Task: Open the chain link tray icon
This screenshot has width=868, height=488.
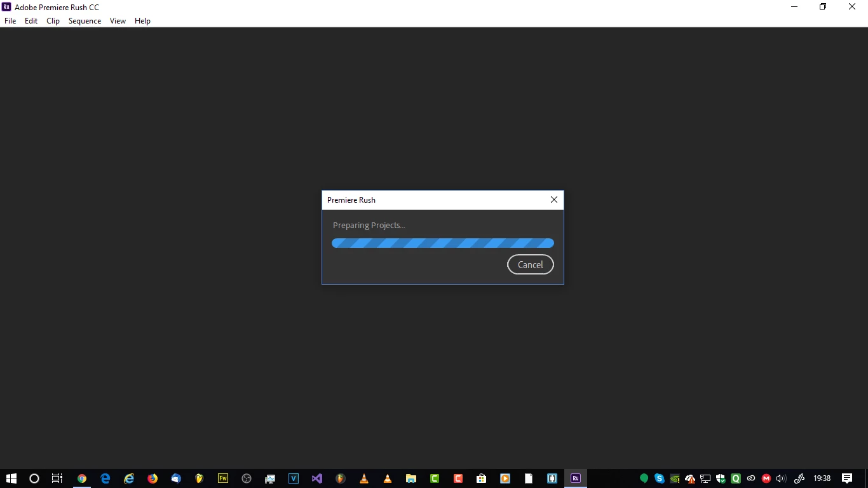Action: coord(751,478)
